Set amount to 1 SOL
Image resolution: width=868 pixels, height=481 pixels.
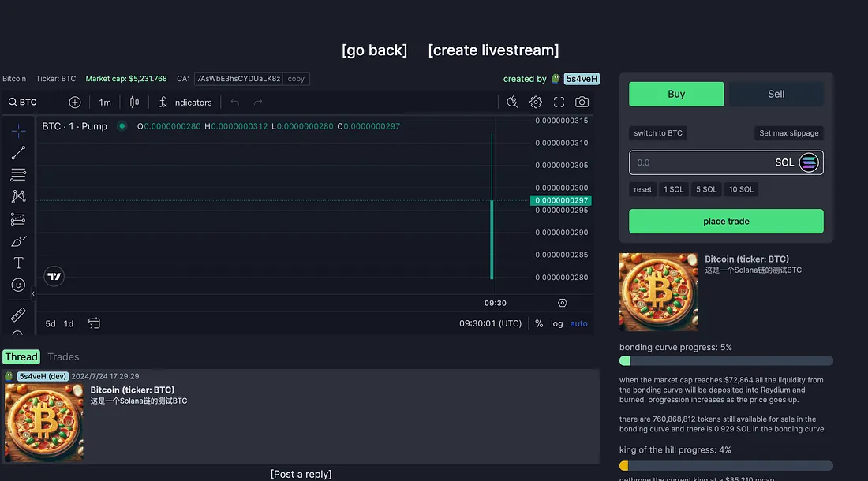(674, 189)
